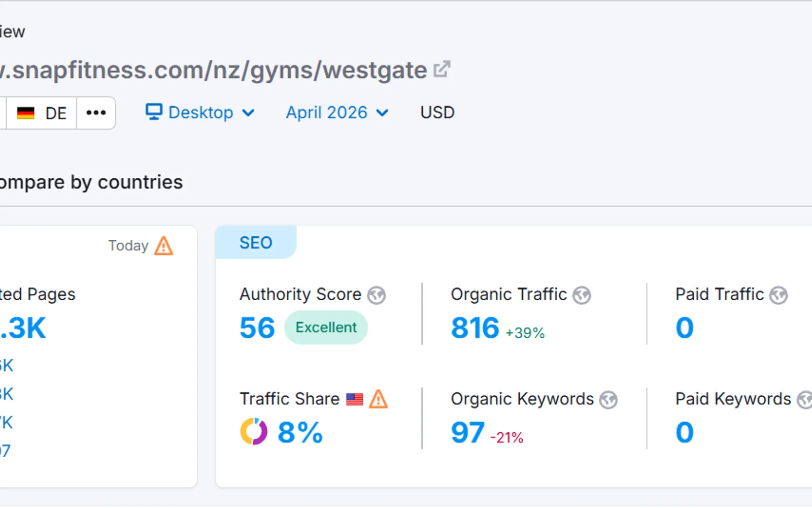Expand the Desktop device dropdown
Screen dimensions: 812x508
[x=200, y=112]
